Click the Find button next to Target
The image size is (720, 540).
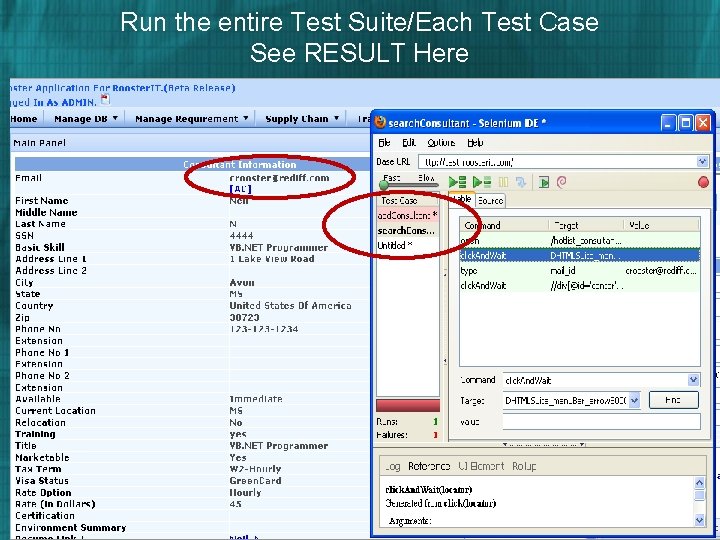click(673, 400)
